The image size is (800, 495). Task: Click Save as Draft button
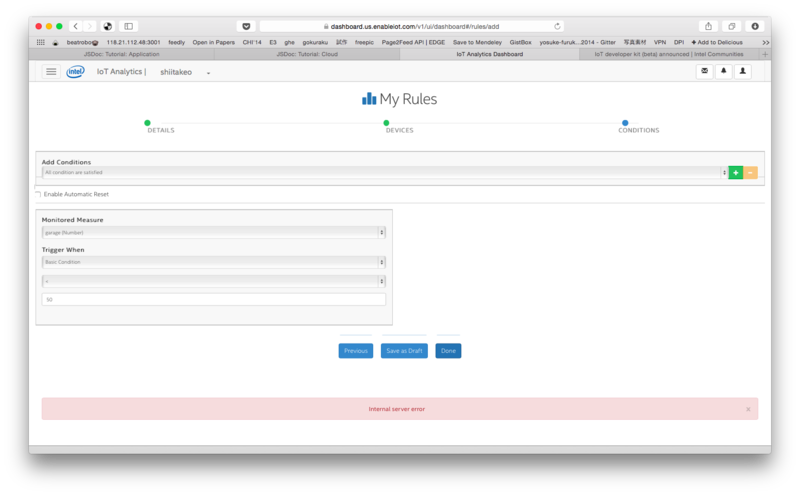404,351
